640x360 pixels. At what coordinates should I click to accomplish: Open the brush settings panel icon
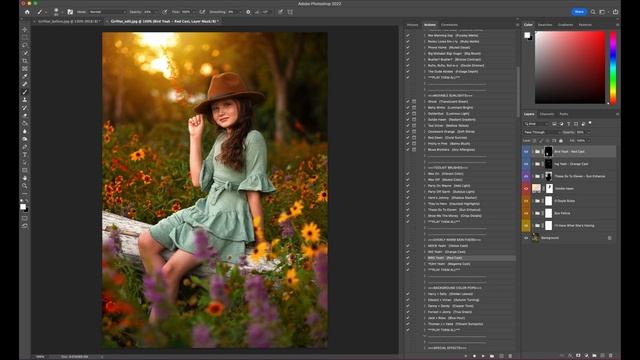70,12
